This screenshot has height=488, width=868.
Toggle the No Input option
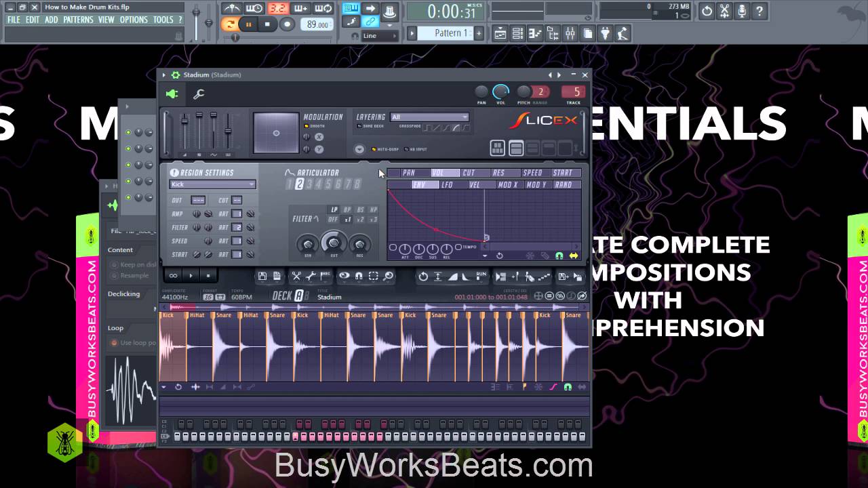(416, 149)
